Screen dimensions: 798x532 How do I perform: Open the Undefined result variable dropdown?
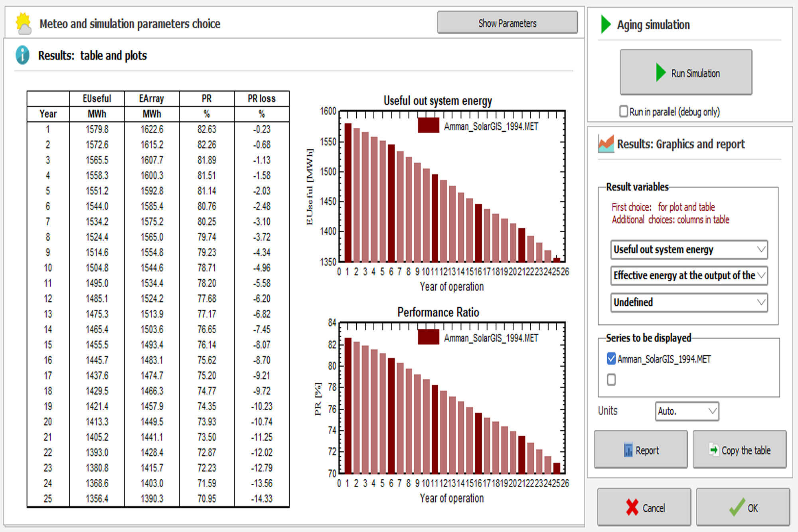pyautogui.click(x=689, y=303)
